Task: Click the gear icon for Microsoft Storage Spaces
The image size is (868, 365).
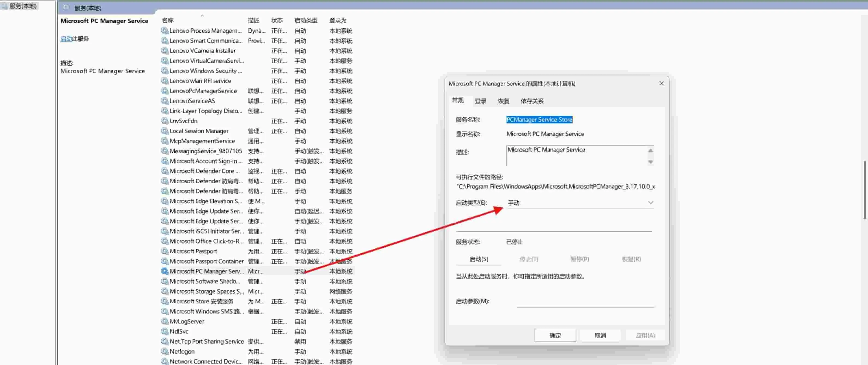Action: point(164,291)
